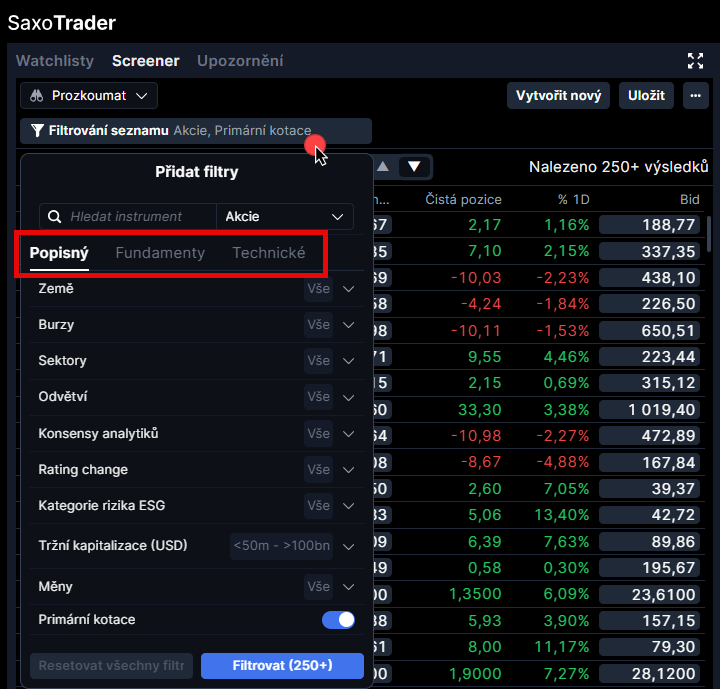Expand Tržní kapitalizace (USD) filter
Viewport: 720px width, 689px height.
click(348, 546)
